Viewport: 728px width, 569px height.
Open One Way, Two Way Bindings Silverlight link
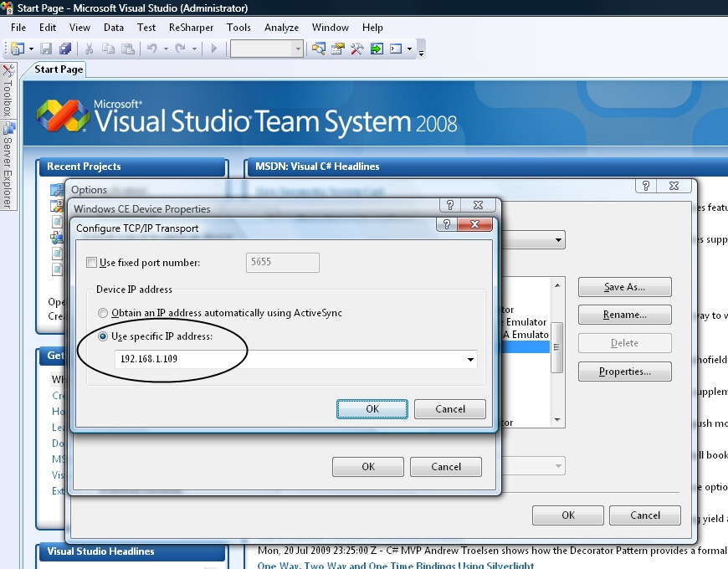coord(396,565)
